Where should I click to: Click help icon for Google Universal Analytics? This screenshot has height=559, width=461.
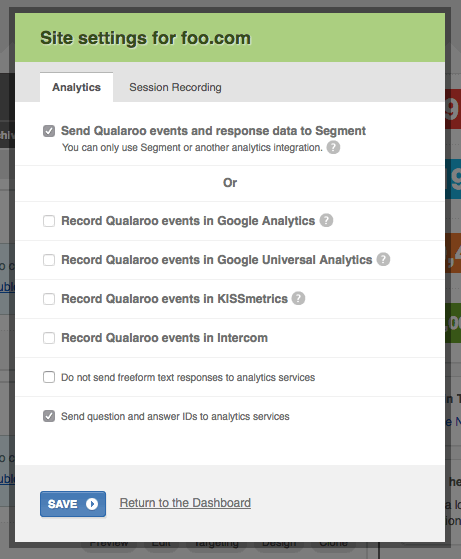[383, 259]
